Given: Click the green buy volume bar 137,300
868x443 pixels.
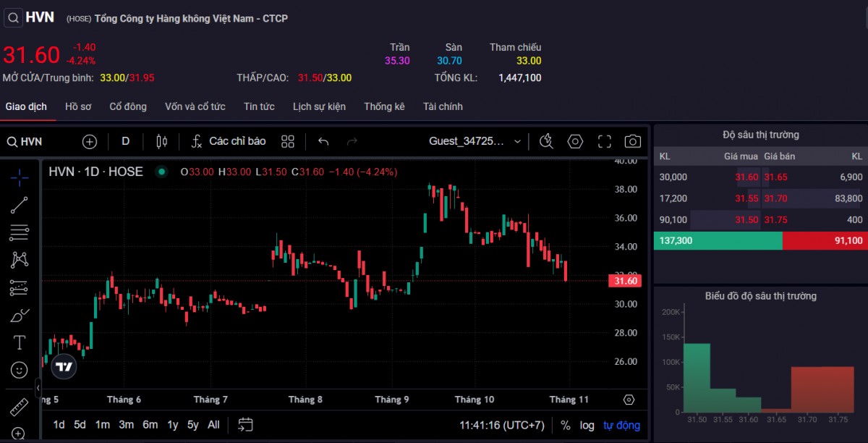Looking at the screenshot, I should (718, 240).
